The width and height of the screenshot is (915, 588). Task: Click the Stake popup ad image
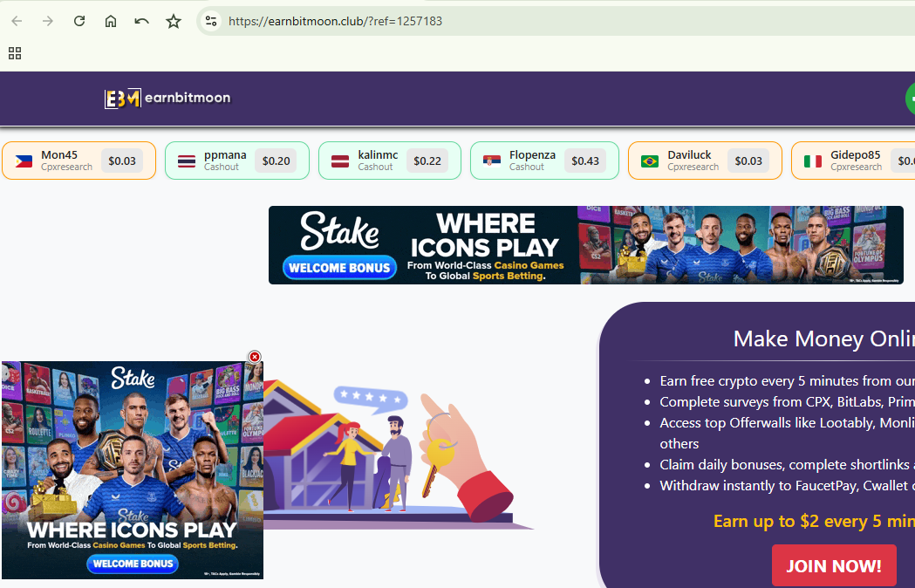(x=133, y=470)
